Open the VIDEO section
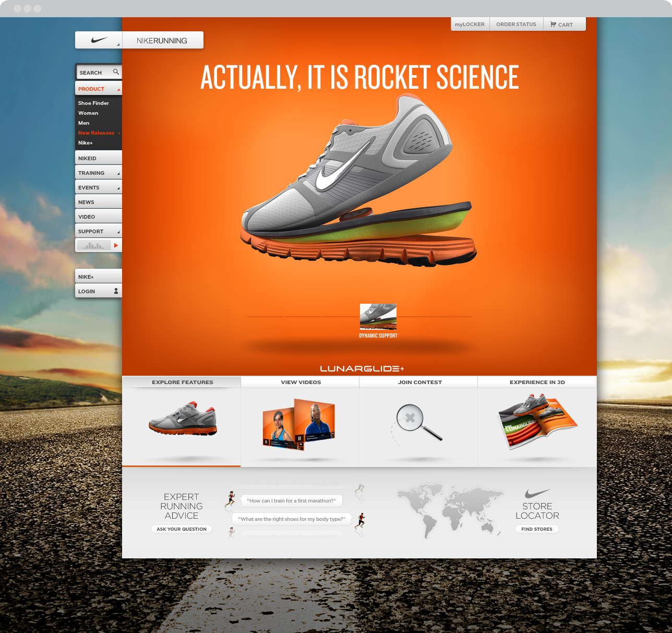 coord(99,217)
